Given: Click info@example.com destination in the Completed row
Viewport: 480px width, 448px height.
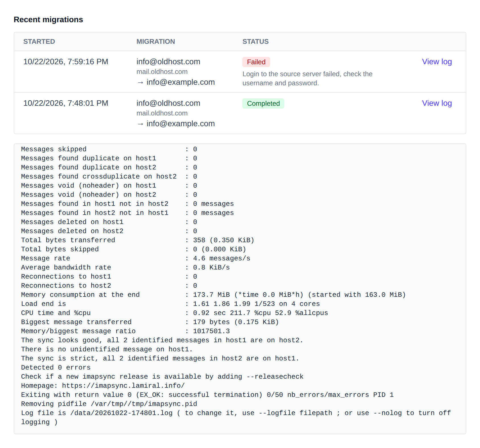Looking at the screenshot, I should coord(181,124).
